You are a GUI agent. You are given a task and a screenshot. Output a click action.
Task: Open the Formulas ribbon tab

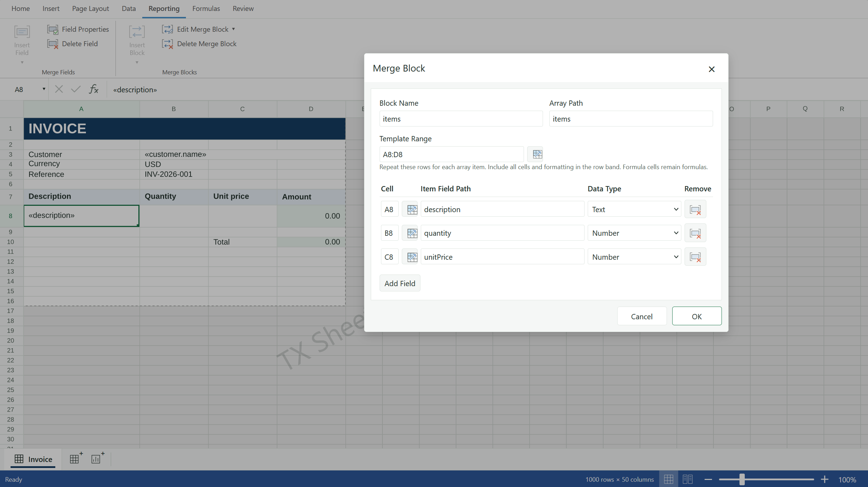point(206,8)
